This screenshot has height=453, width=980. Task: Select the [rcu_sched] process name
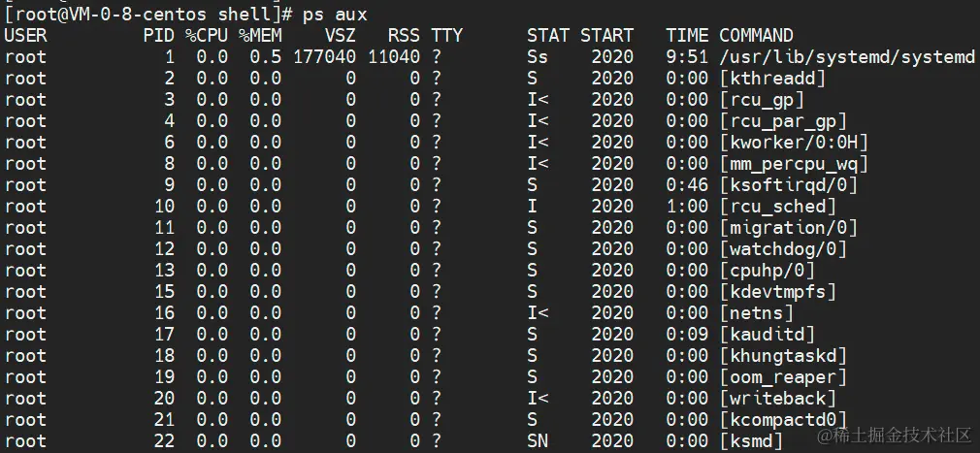(x=778, y=207)
